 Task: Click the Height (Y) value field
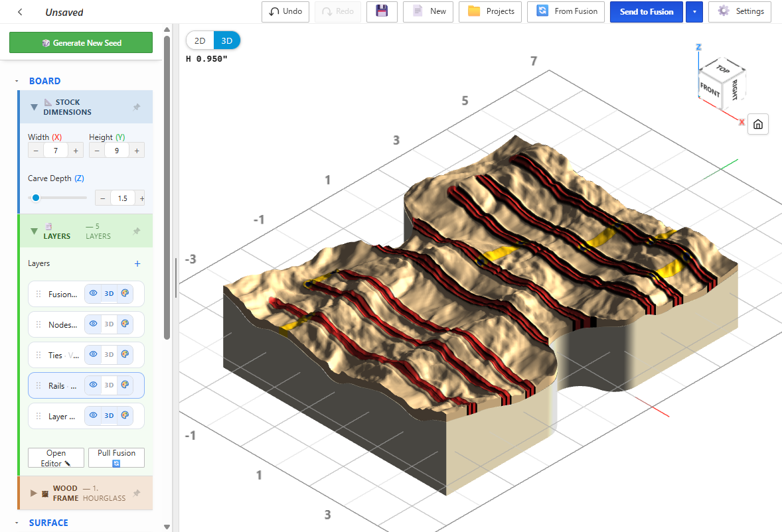[x=117, y=151]
